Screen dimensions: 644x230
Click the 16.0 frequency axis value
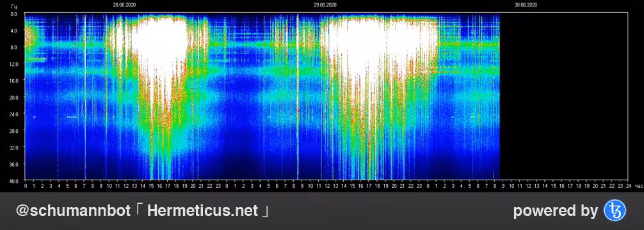point(14,80)
